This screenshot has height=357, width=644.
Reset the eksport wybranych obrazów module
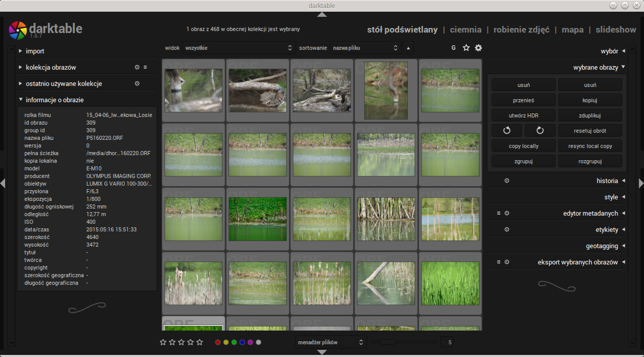tap(507, 262)
